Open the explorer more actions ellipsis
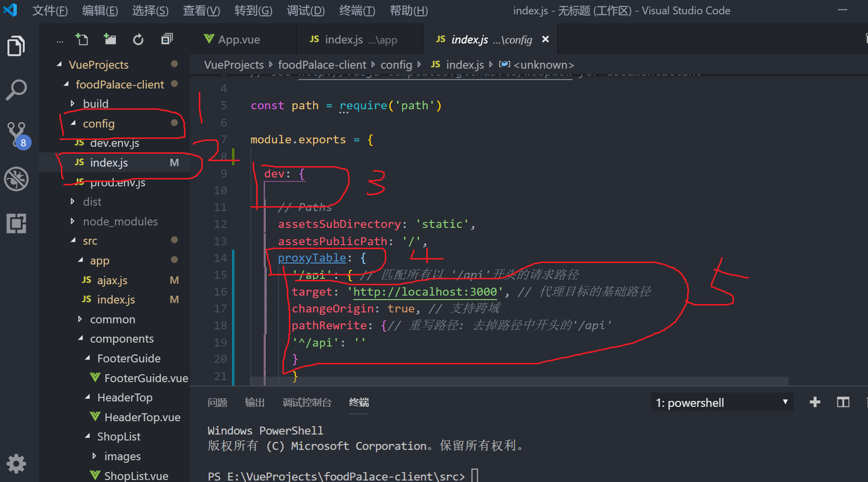Image resolution: width=868 pixels, height=482 pixels. tap(60, 41)
